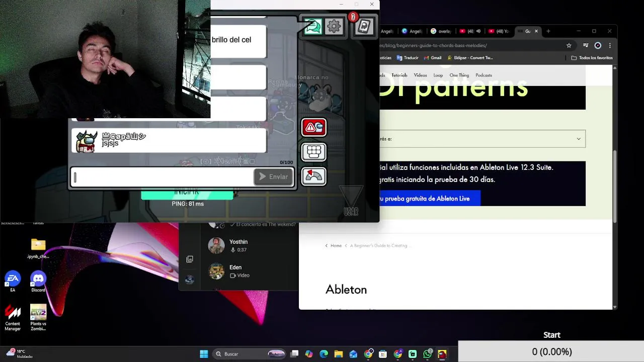Switch to the YouTube tab playing audio
The width and height of the screenshot is (644, 362).
469,31
